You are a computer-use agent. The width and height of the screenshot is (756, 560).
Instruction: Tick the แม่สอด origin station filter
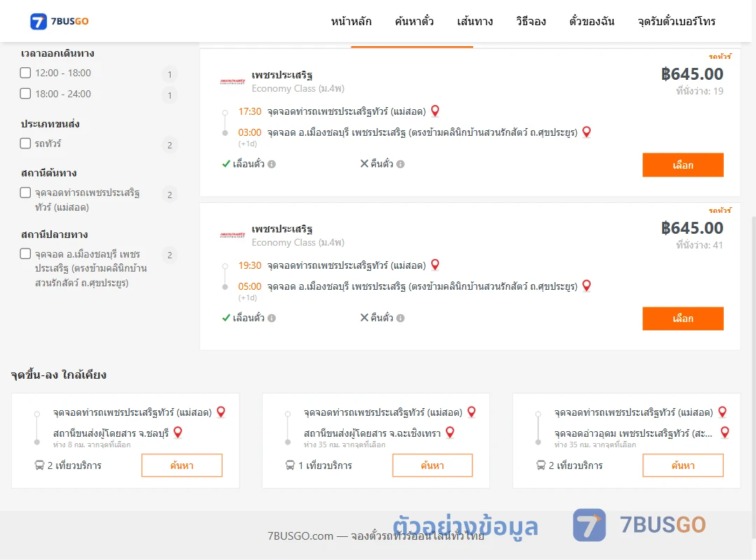(x=25, y=192)
